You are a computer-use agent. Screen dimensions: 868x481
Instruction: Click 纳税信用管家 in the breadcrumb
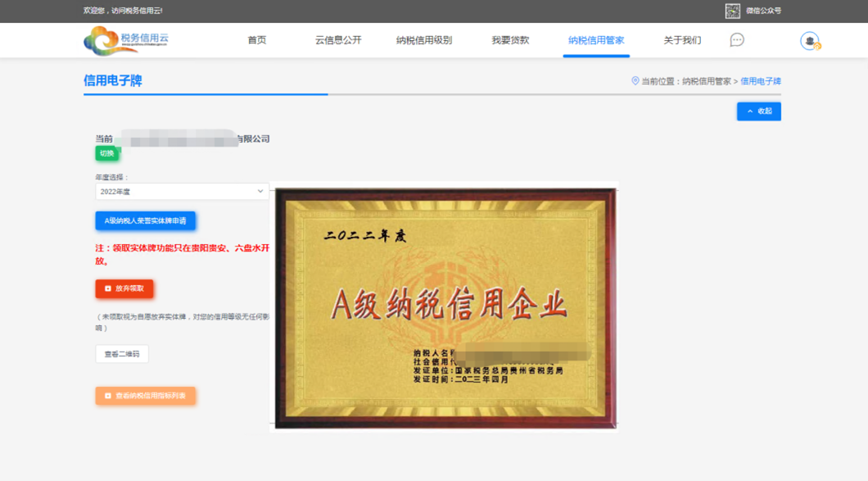click(x=707, y=81)
